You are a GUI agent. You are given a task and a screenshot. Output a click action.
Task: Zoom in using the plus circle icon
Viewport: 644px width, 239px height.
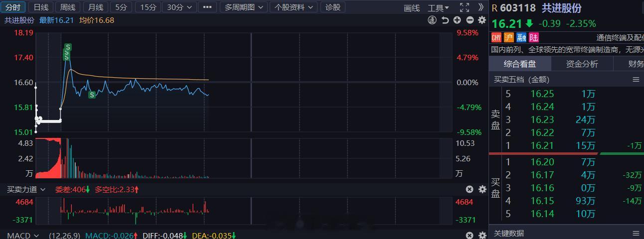tap(457, 20)
